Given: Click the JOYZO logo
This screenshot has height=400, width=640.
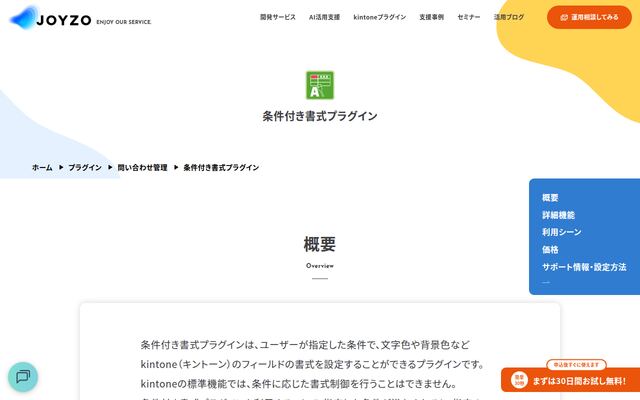Looking at the screenshot, I should (x=51, y=18).
